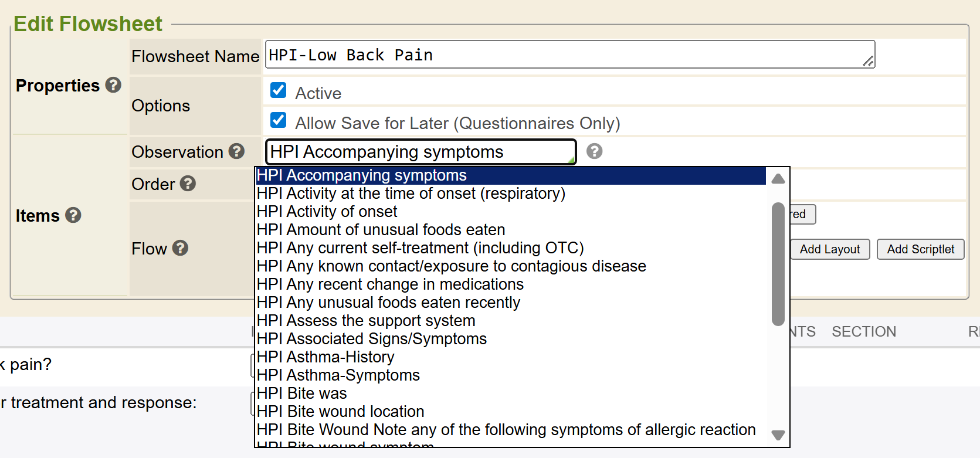The width and height of the screenshot is (980, 458).
Task: Click the Add Layout button
Action: click(829, 249)
